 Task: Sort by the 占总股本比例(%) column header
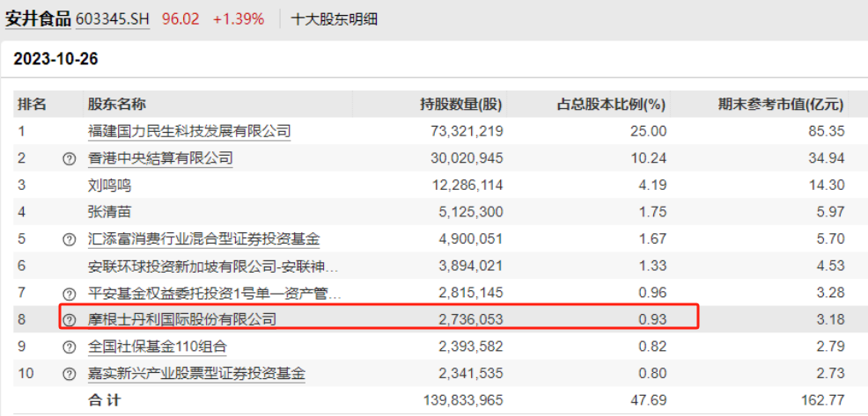(x=611, y=104)
